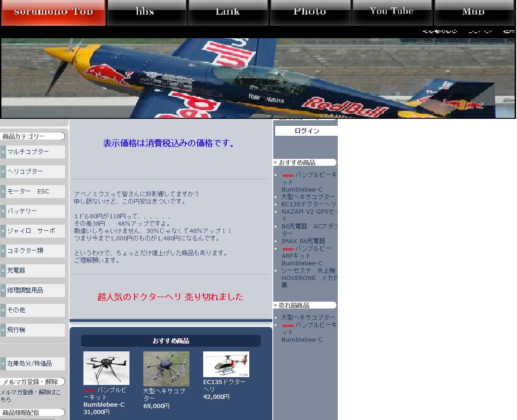Click the メルマガ登録・解除 sidebar heading
The image size is (517, 420).
pos(33,381)
